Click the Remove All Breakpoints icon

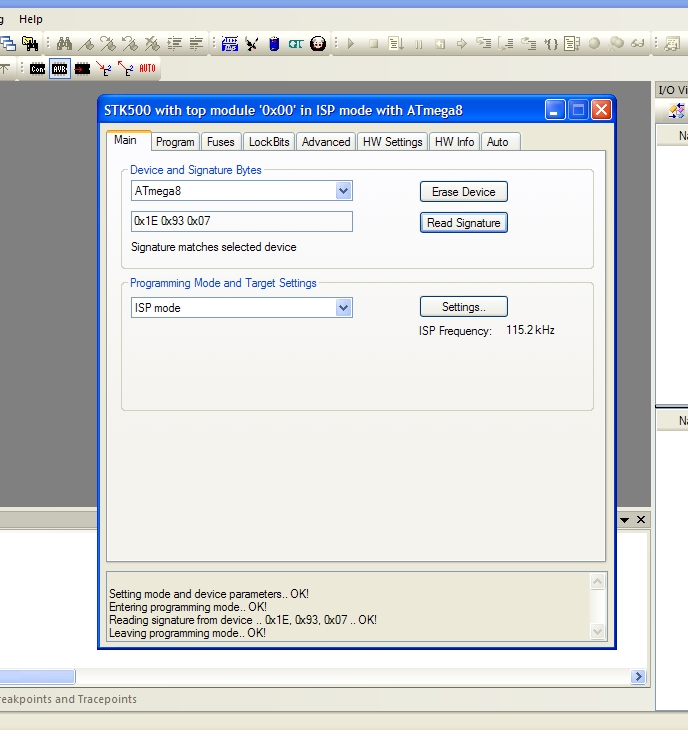point(616,44)
